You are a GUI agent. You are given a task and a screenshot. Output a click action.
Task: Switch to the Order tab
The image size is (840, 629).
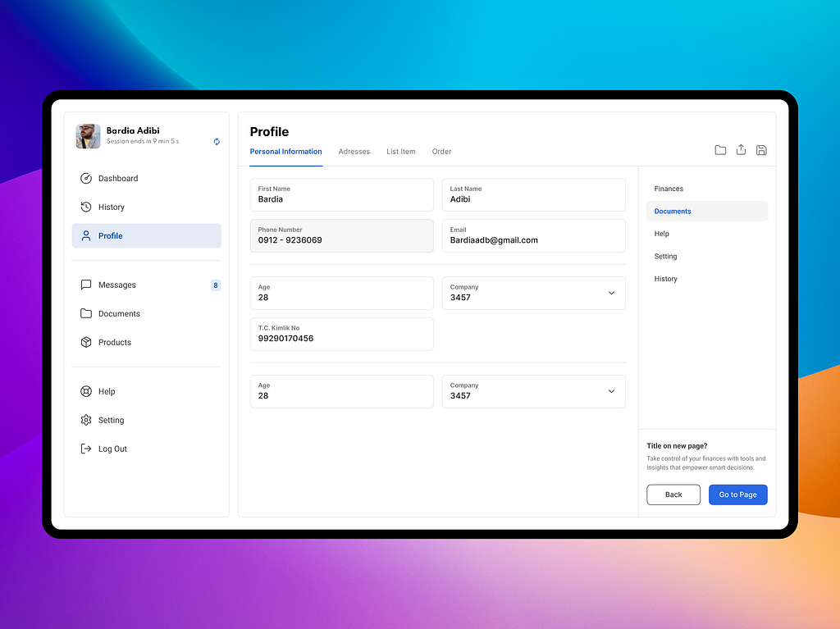coord(441,152)
